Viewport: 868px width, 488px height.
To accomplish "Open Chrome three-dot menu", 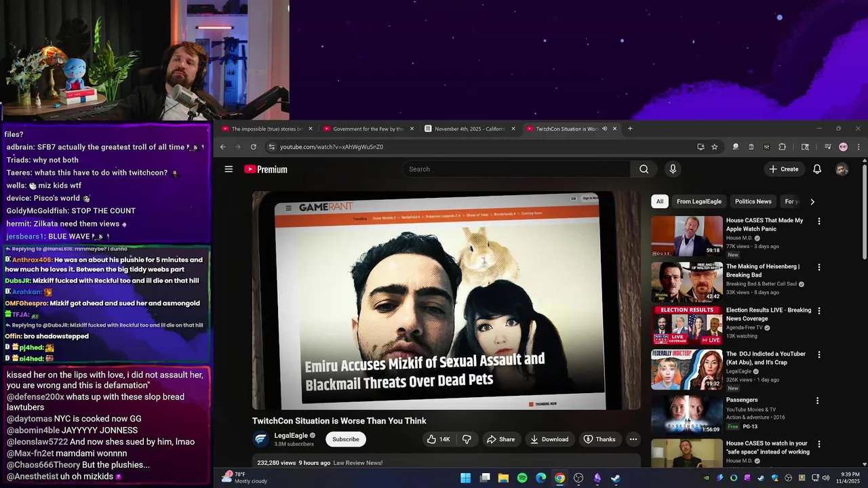I will [859, 147].
